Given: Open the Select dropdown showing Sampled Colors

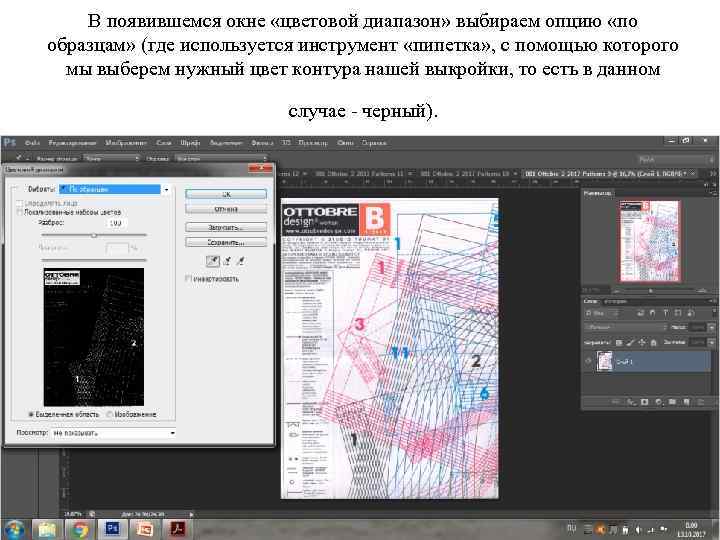Looking at the screenshot, I should [115, 189].
